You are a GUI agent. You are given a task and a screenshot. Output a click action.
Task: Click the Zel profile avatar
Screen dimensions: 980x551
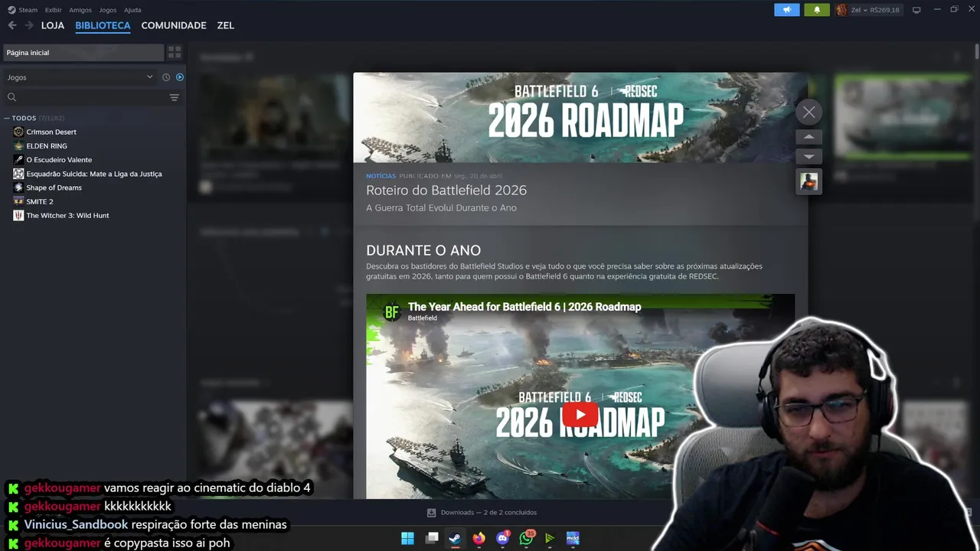tap(841, 10)
